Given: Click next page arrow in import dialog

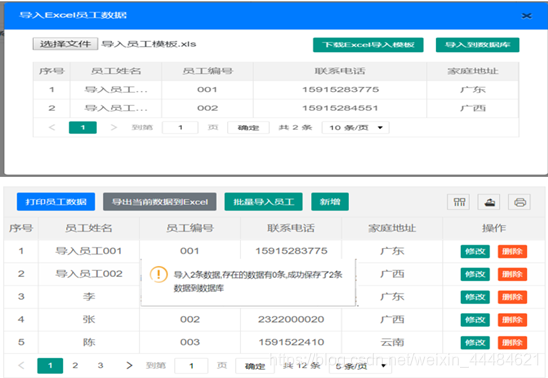Looking at the screenshot, I should (114, 128).
